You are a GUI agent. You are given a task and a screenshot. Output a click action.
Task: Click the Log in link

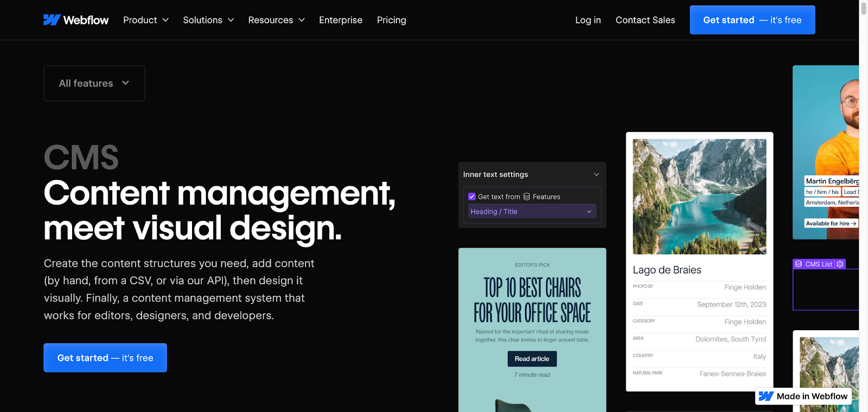point(588,20)
